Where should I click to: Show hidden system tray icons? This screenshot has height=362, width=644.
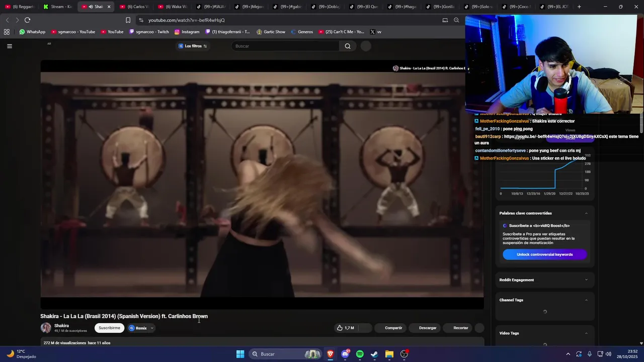tap(568, 354)
